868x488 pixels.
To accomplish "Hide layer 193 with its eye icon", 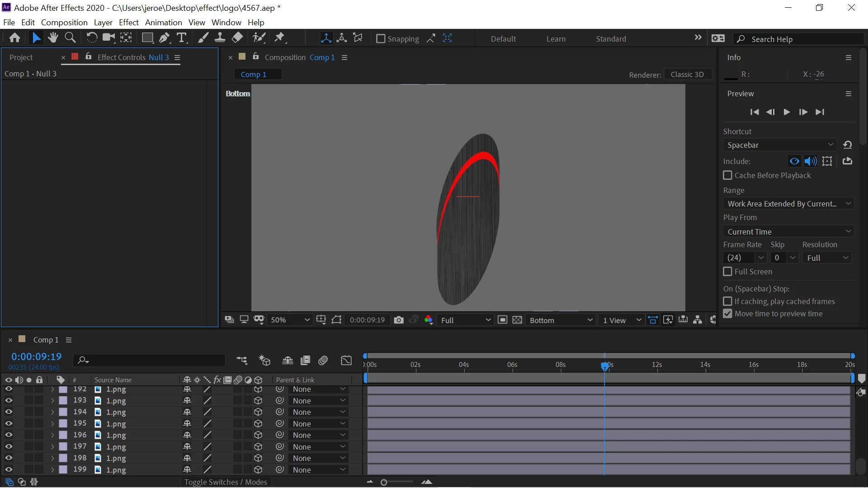I will coord(9,401).
